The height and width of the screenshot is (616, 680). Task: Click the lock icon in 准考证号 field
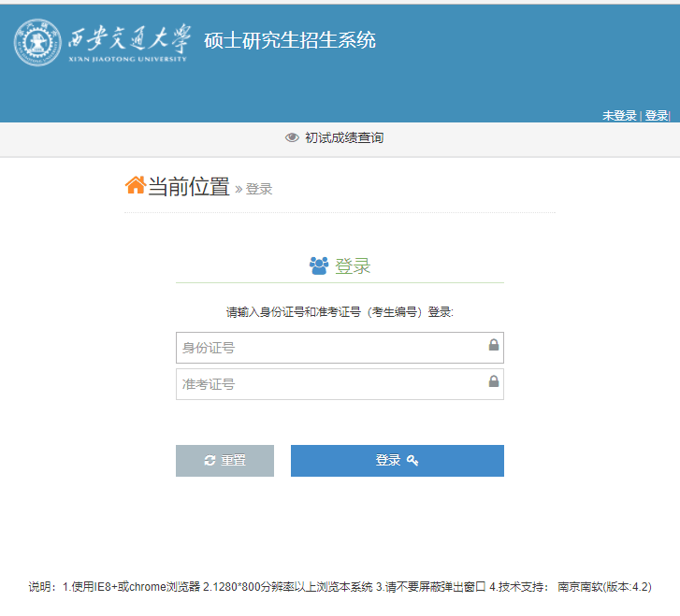(493, 382)
